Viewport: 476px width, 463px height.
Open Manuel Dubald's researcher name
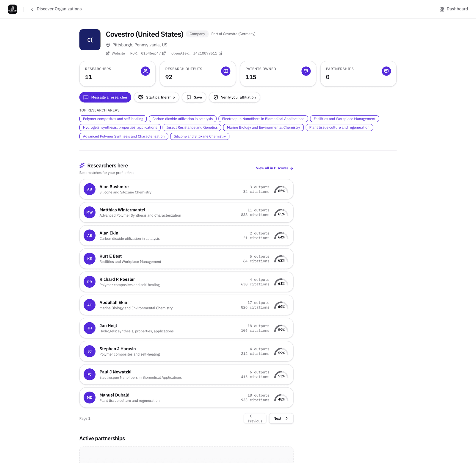[x=114, y=395]
